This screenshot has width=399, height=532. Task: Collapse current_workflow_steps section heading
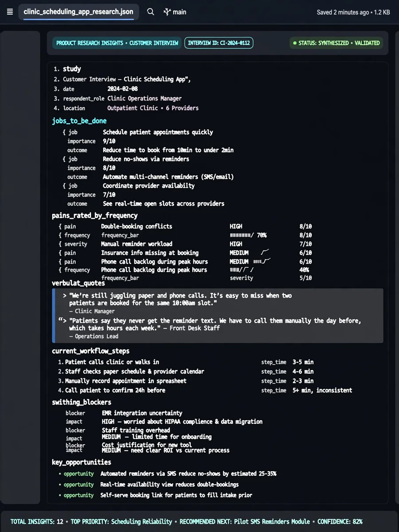coord(90,351)
